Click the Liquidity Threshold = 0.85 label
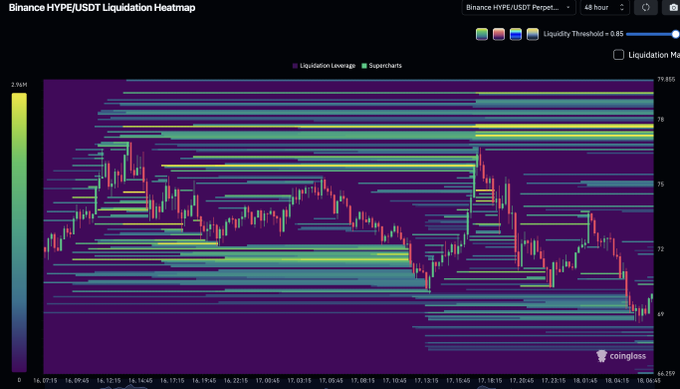This screenshot has height=389, width=680. click(x=583, y=34)
